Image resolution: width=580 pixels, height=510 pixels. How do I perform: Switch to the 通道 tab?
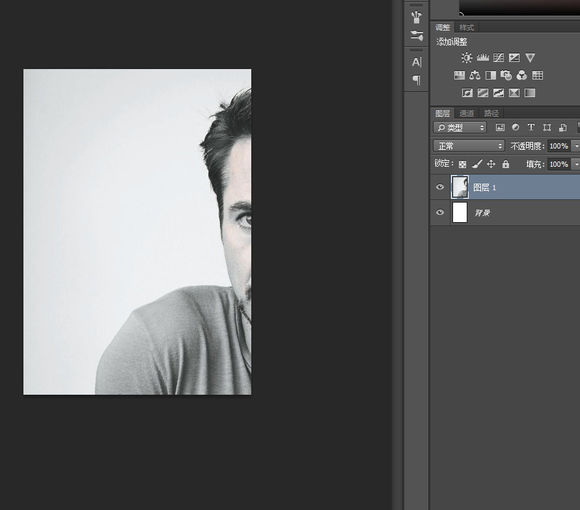467,113
